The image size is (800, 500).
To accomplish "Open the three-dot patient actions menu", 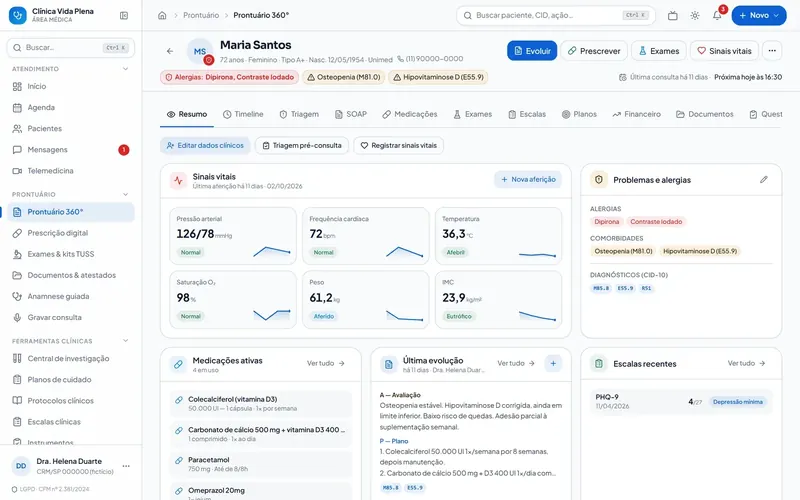I will 772,51.
